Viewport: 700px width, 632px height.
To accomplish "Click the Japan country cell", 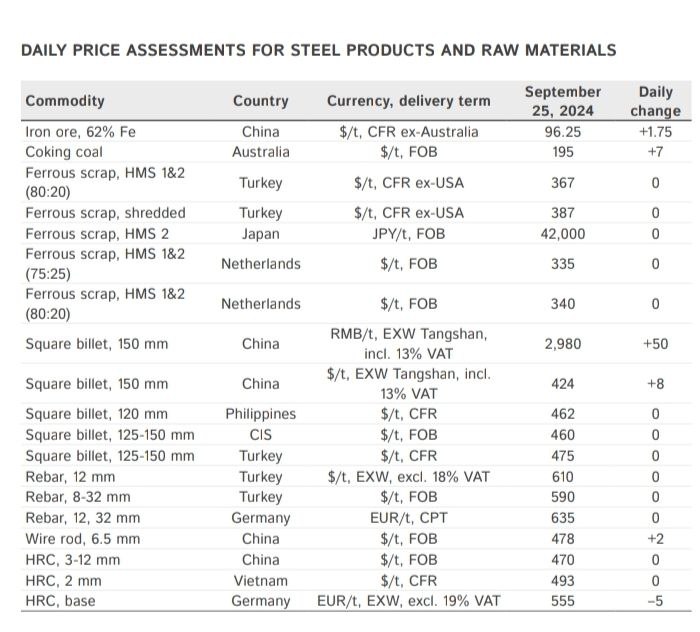I will point(261,234).
